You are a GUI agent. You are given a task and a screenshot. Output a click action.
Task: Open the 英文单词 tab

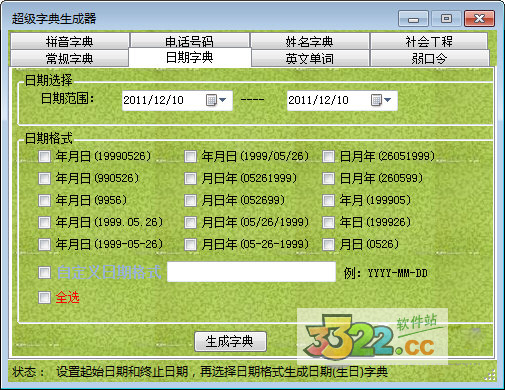[310, 59]
